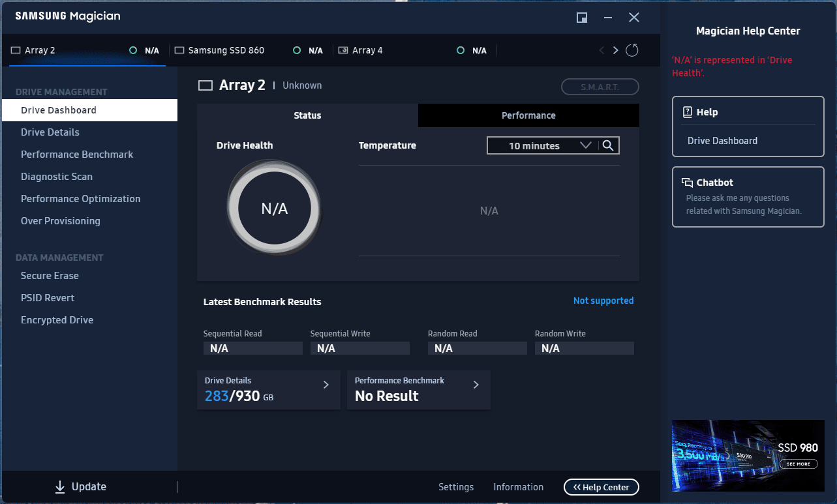Screen dimensions: 837x504
Task: Click the Update button
Action: 80,486
